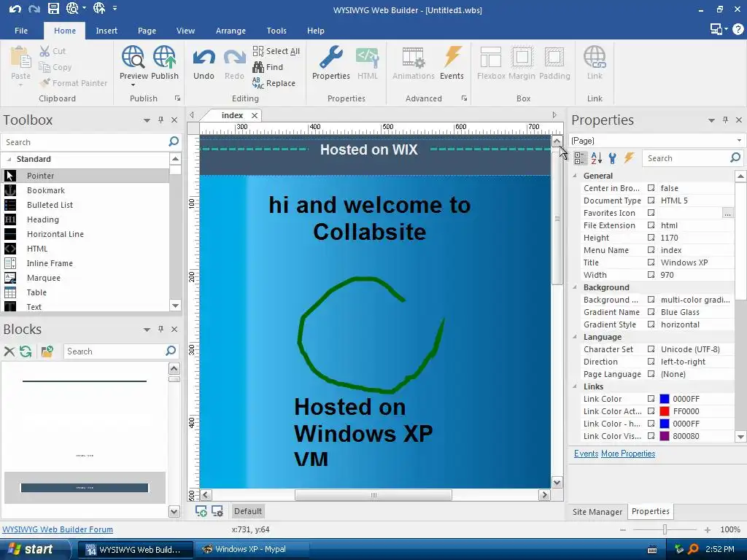Click the Margin box icon
Image resolution: width=747 pixels, height=560 pixels.
pos(522,57)
